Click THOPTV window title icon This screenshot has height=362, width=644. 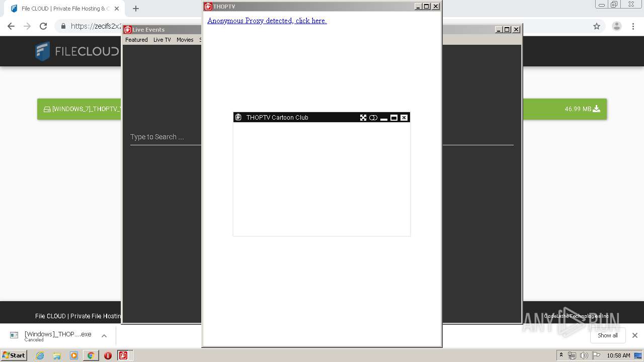[208, 7]
